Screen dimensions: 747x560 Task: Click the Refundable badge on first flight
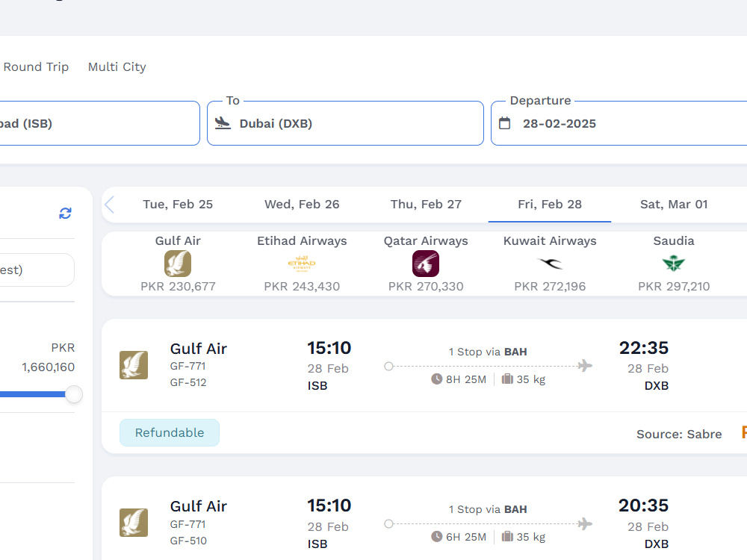(170, 432)
